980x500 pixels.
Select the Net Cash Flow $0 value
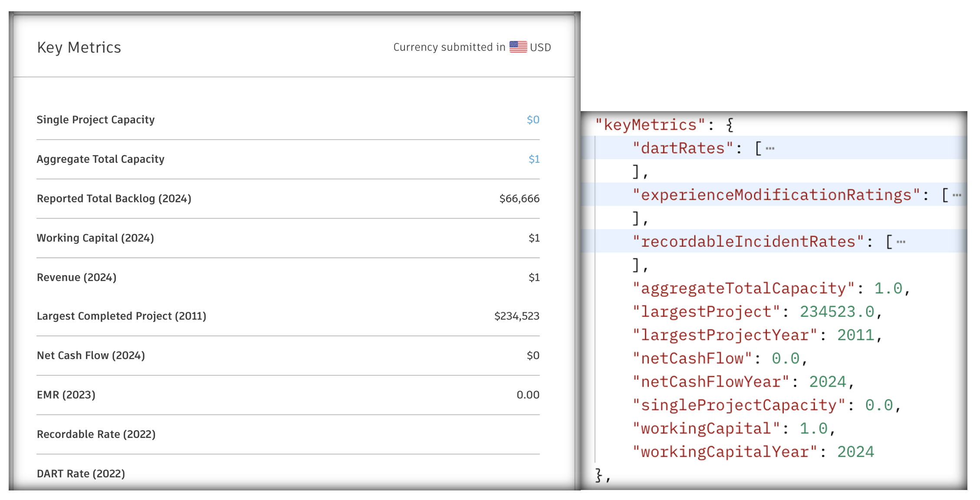pyautogui.click(x=533, y=356)
